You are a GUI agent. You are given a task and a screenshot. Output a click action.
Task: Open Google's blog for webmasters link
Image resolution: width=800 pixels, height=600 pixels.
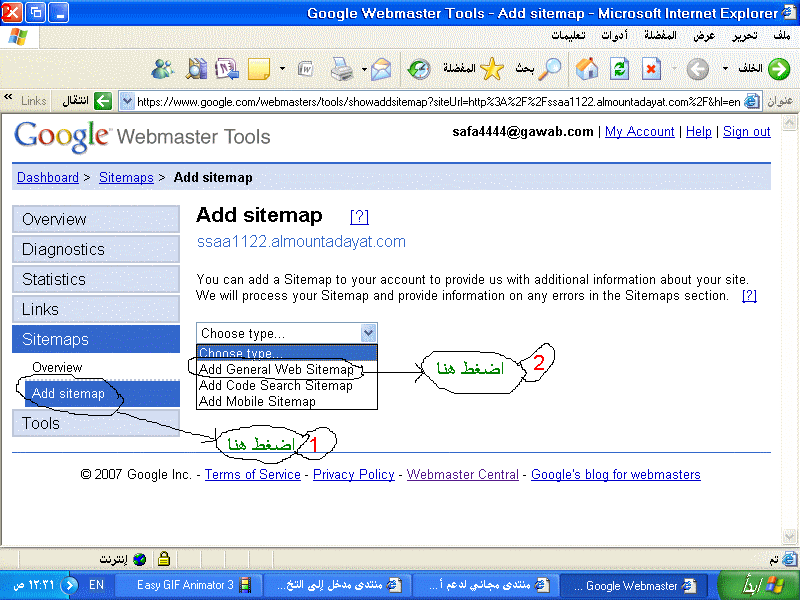pyautogui.click(x=616, y=474)
